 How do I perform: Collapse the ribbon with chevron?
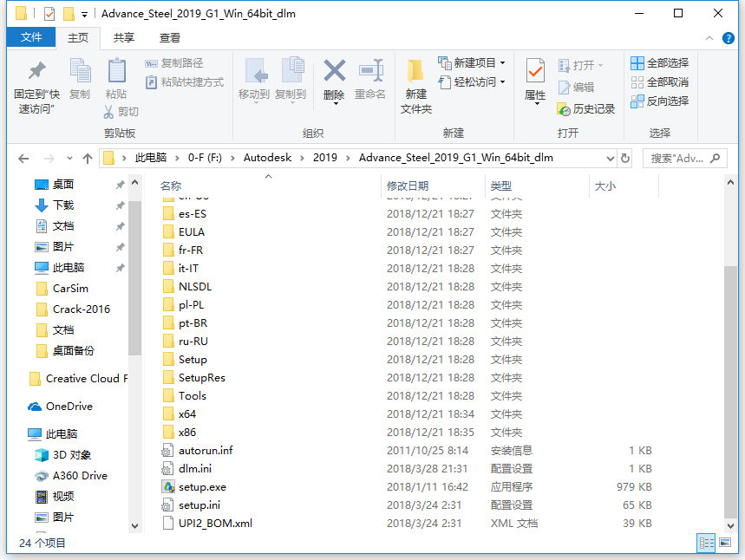point(709,38)
